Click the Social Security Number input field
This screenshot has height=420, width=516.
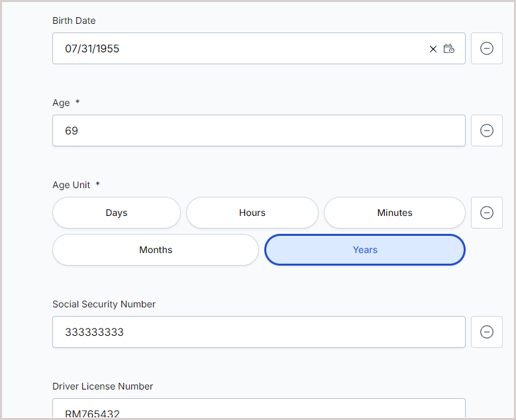[259, 332]
